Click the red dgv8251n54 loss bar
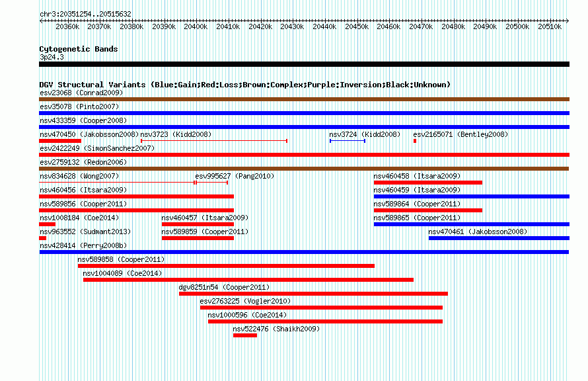Image resolution: width=588 pixels, height=381 pixels. click(x=314, y=294)
